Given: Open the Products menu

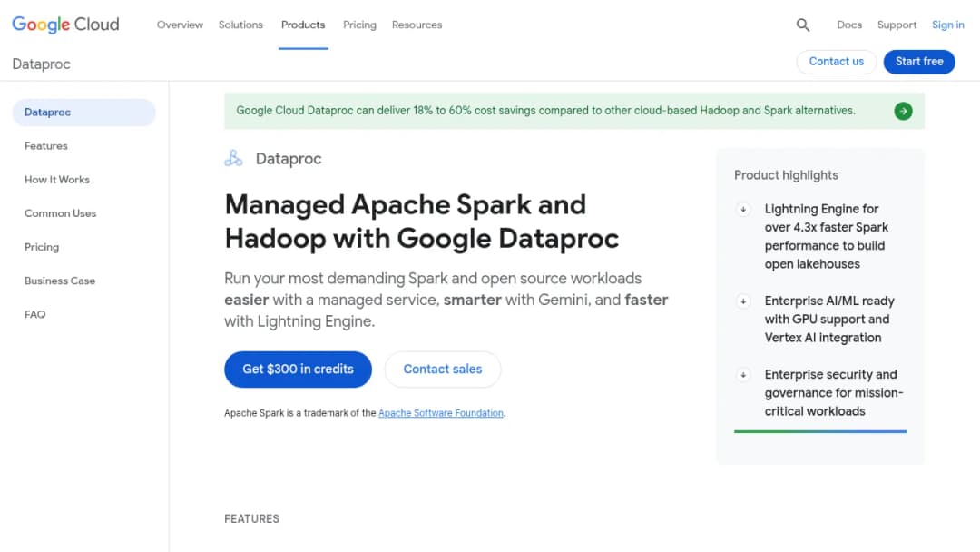Looking at the screenshot, I should pyautogui.click(x=303, y=25).
